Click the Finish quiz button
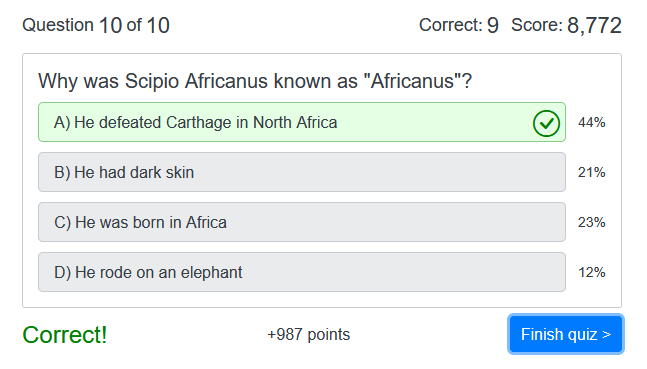Image resolution: width=647 pixels, height=369 pixels. (566, 334)
